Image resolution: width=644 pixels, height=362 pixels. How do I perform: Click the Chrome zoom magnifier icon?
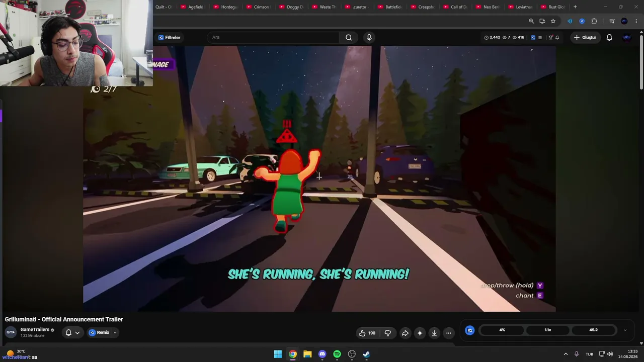coord(531,21)
